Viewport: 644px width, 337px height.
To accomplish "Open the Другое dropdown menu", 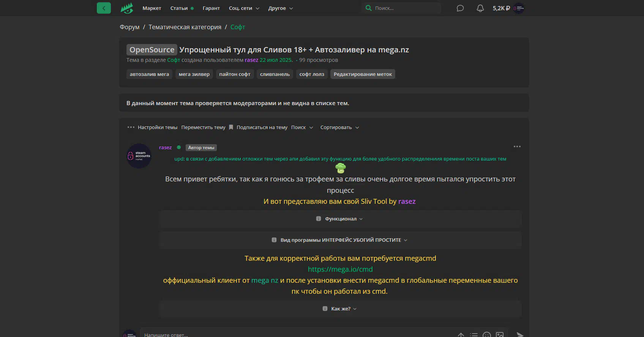I will coord(281,8).
